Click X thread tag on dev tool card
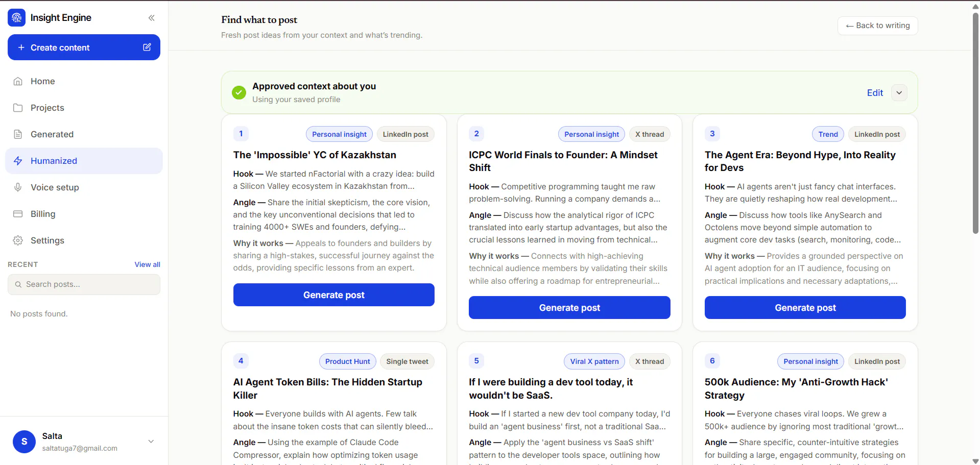 pyautogui.click(x=650, y=361)
